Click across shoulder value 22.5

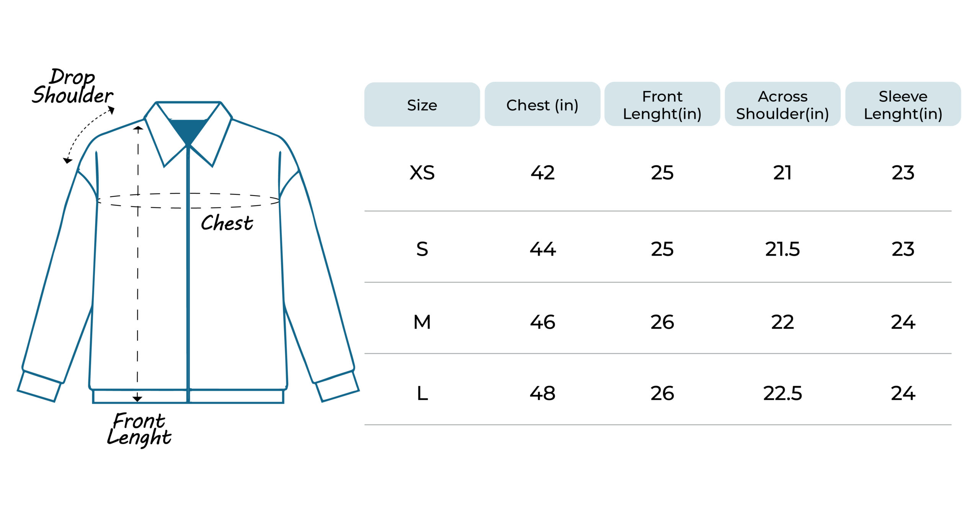[782, 393]
